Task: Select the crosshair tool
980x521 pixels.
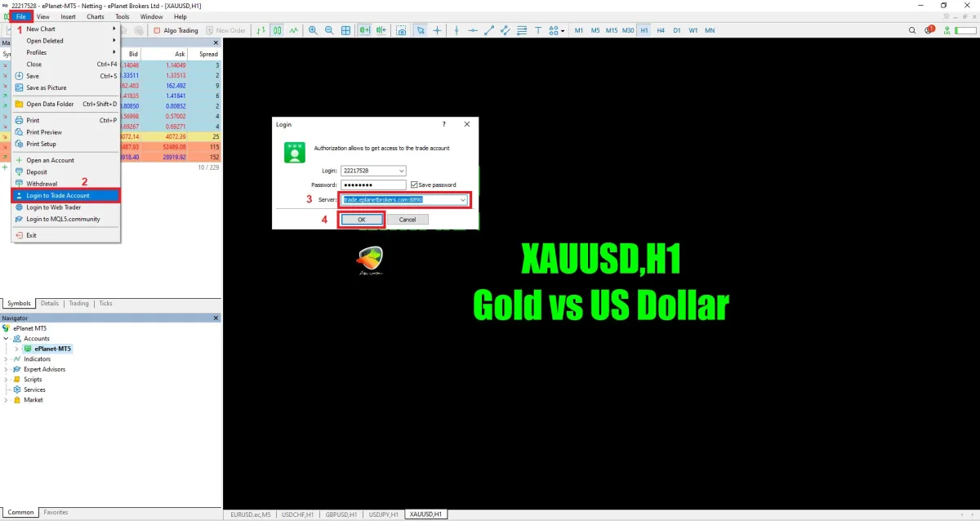Action: coord(438,30)
